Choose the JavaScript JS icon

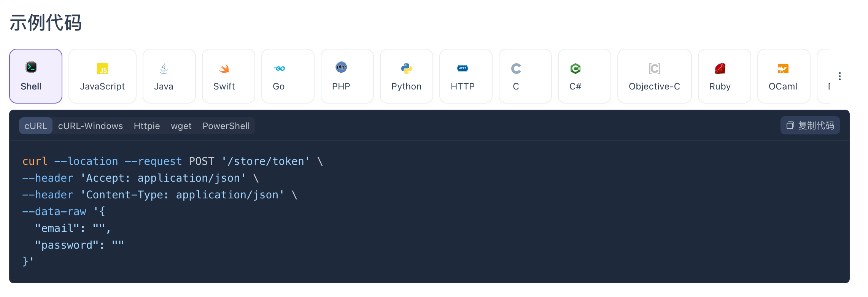[x=102, y=69]
